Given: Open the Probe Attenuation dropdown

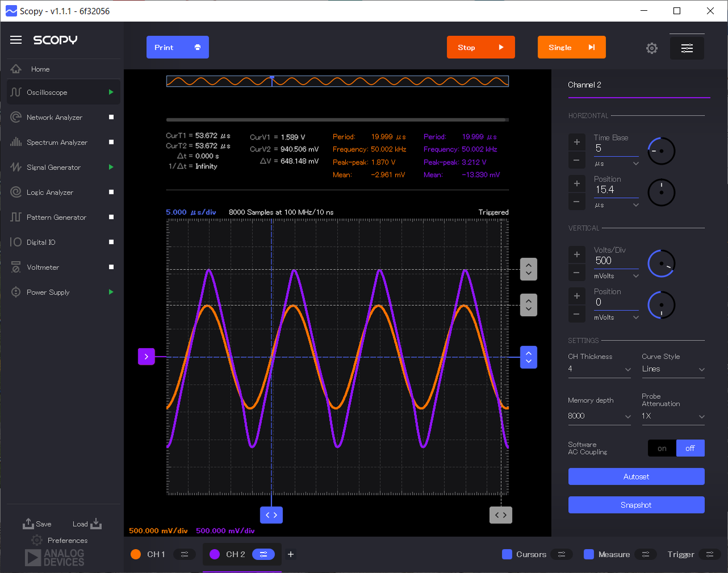Looking at the screenshot, I should (673, 416).
